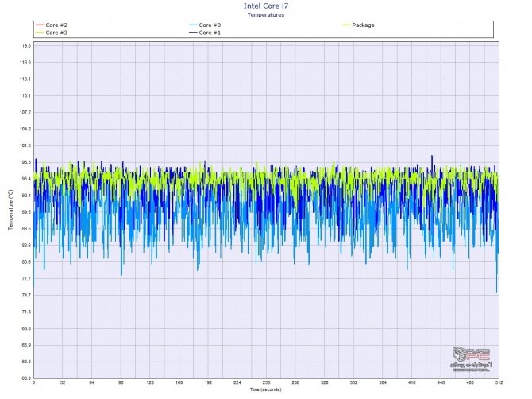Click the 63.0 temperature tick
This screenshot has width=532, height=399.
(x=26, y=362)
